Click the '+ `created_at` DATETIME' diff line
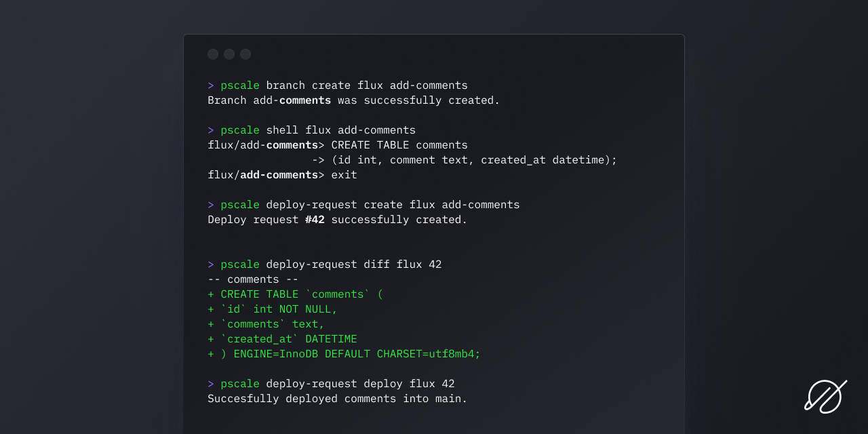The image size is (868, 434). pyautogui.click(x=282, y=339)
